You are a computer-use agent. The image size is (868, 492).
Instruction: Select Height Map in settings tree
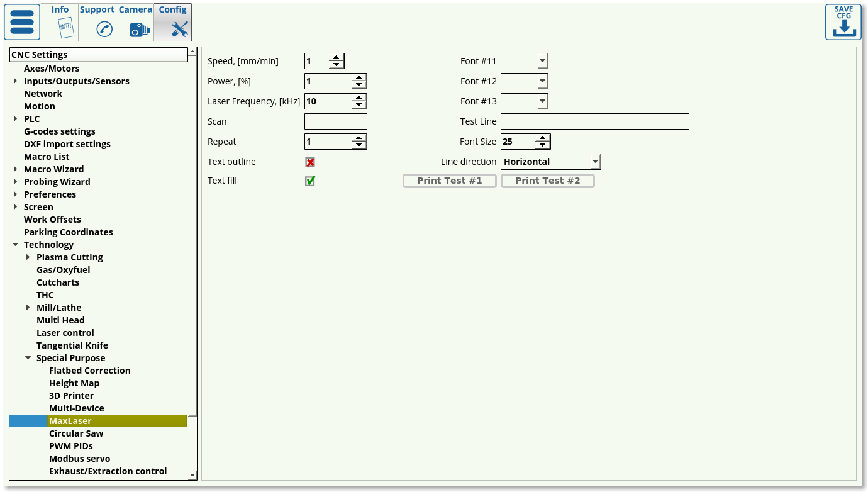[74, 383]
